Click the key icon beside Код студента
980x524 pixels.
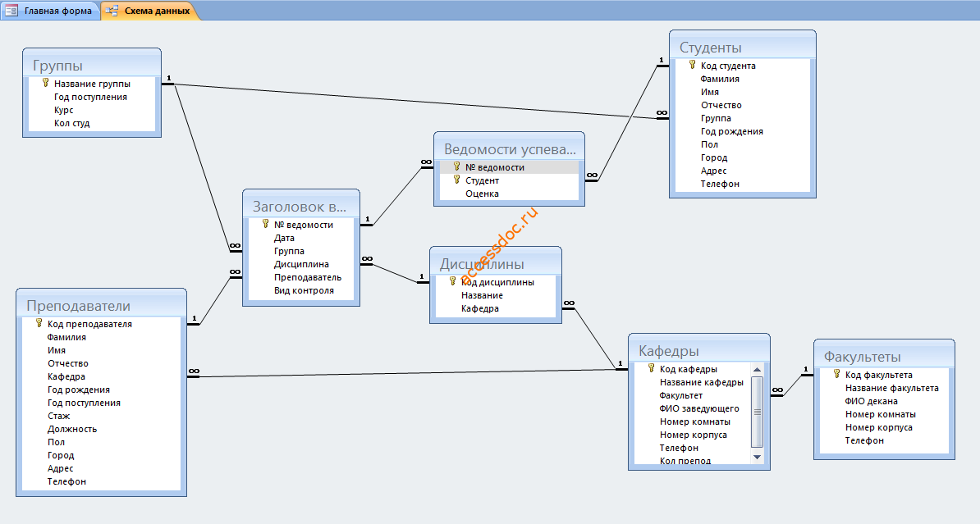(692, 65)
